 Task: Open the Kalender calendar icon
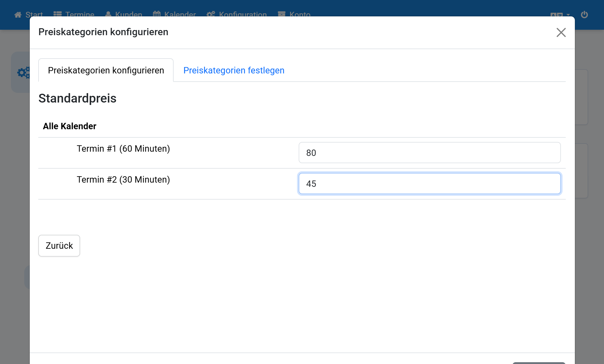157,14
